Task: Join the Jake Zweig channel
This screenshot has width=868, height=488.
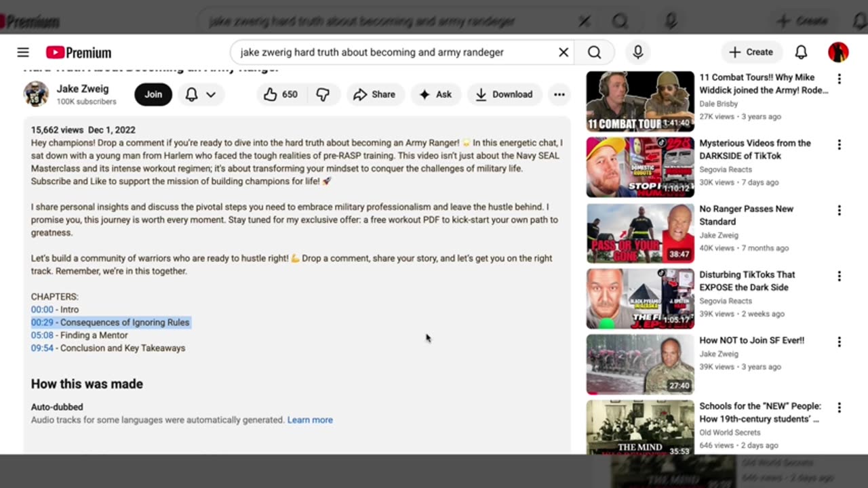Action: (x=153, y=94)
